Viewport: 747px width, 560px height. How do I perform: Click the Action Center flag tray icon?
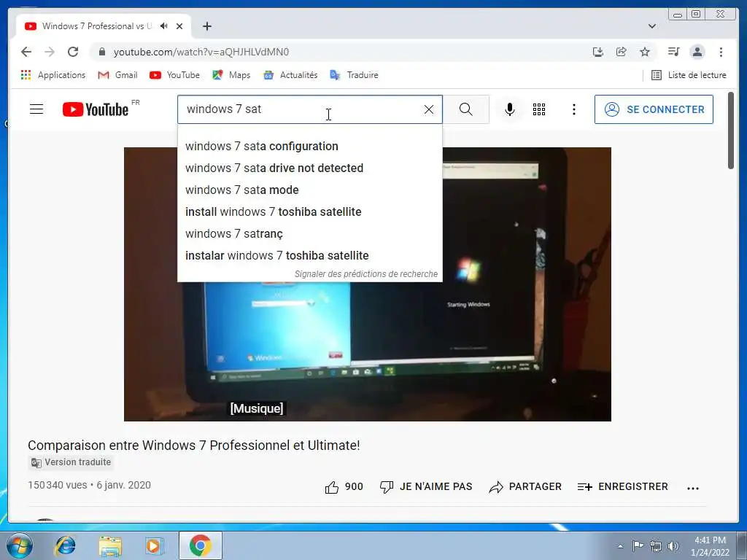(x=638, y=546)
